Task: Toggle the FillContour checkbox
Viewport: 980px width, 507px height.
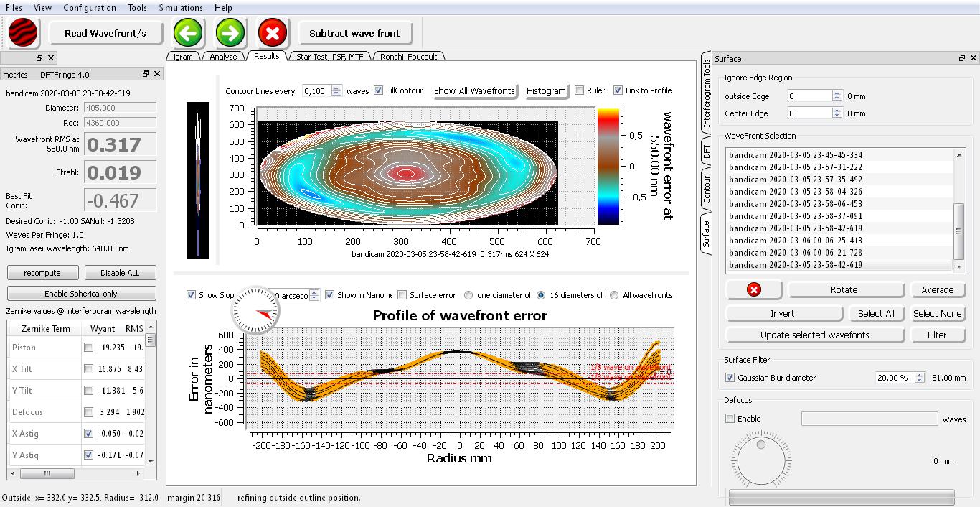Action: pos(379,90)
